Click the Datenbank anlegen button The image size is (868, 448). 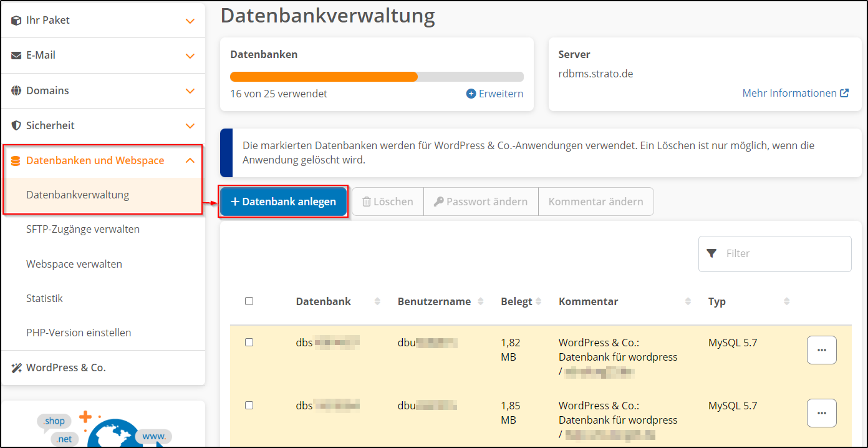[283, 202]
